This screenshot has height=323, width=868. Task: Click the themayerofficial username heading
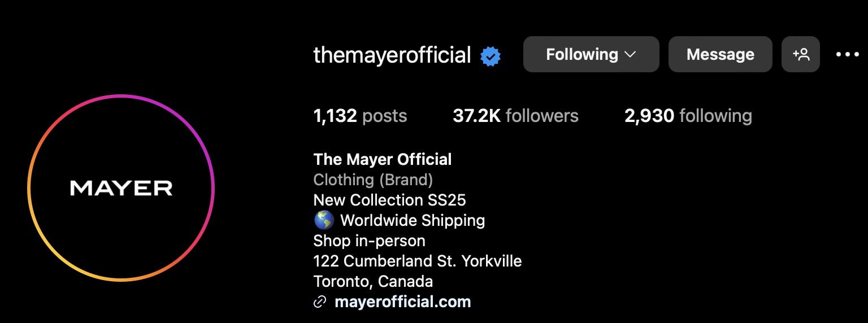point(392,55)
